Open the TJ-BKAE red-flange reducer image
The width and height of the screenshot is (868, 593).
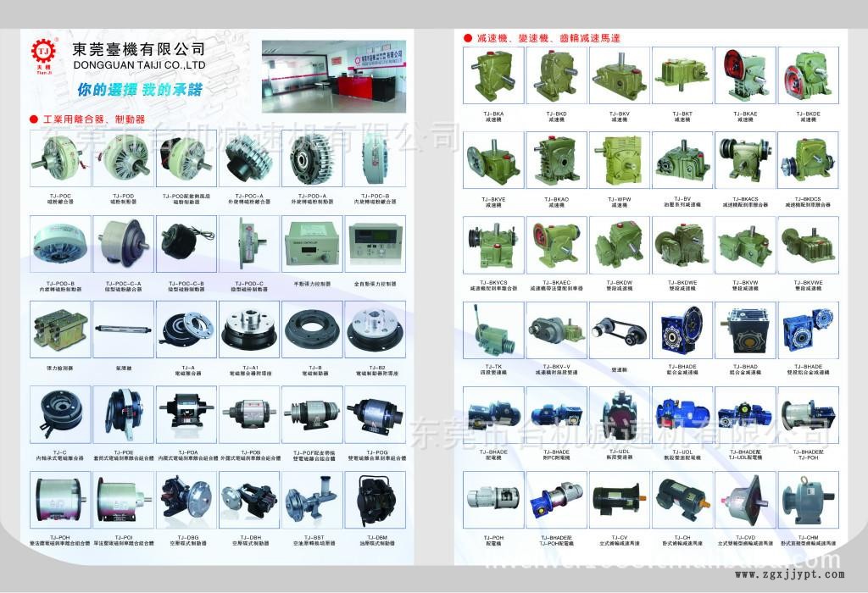(x=745, y=75)
